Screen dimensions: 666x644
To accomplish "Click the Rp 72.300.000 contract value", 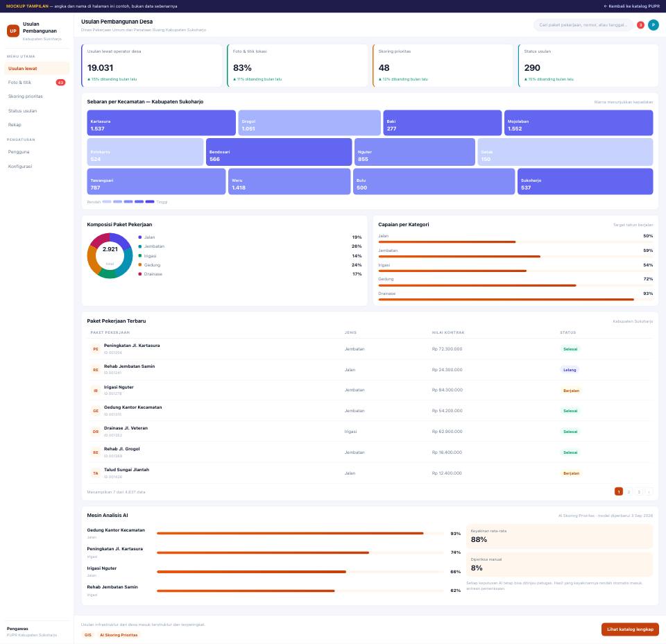I will click(x=447, y=349).
